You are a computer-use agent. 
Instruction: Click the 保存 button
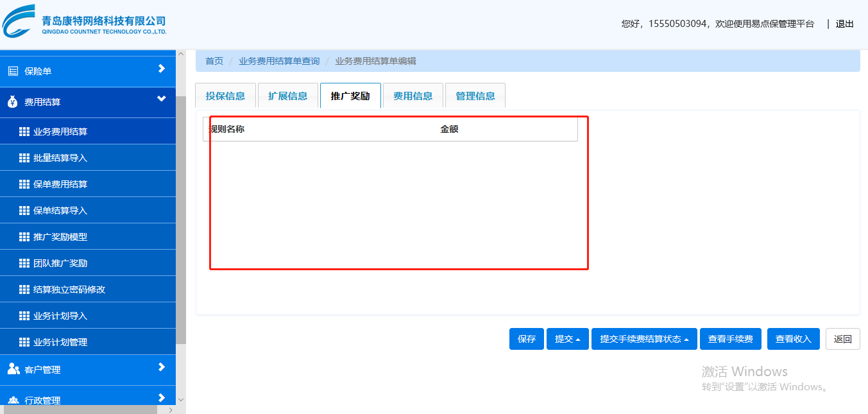(527, 339)
